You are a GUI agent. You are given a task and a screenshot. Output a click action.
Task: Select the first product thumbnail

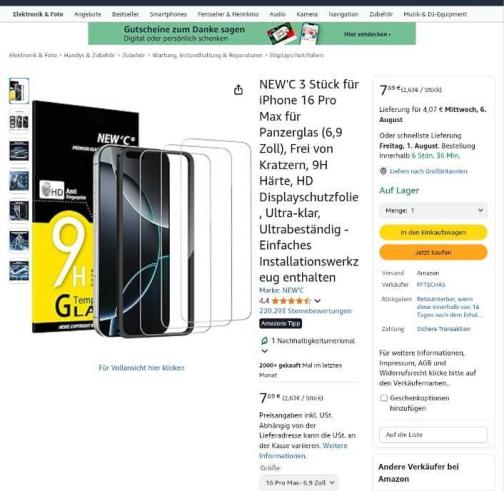pos(19,91)
